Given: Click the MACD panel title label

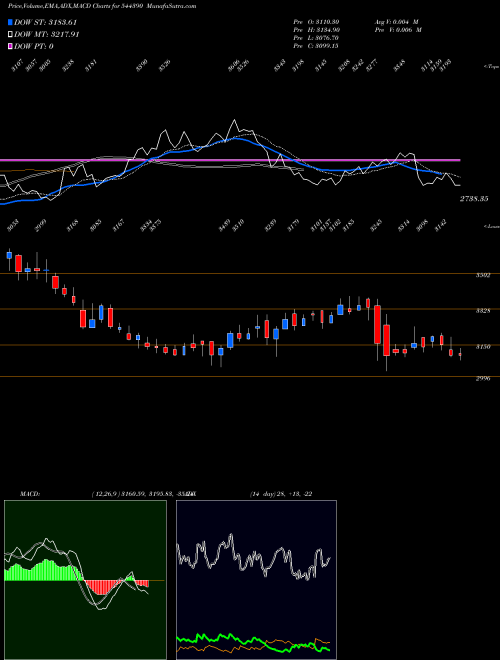Looking at the screenshot, I should pyautogui.click(x=29, y=494).
